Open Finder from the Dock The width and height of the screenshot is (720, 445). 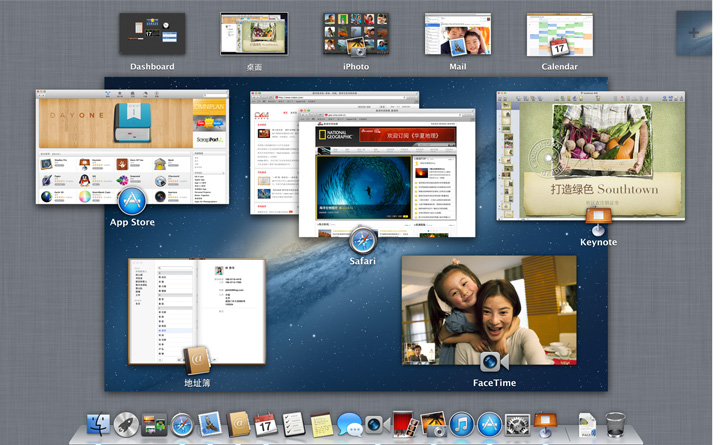[98, 424]
